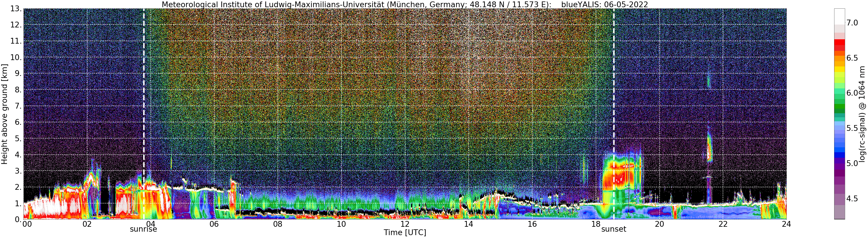Screen dimensions: 868x238
Task: Click the '10' time tick label
Action: 341,224
